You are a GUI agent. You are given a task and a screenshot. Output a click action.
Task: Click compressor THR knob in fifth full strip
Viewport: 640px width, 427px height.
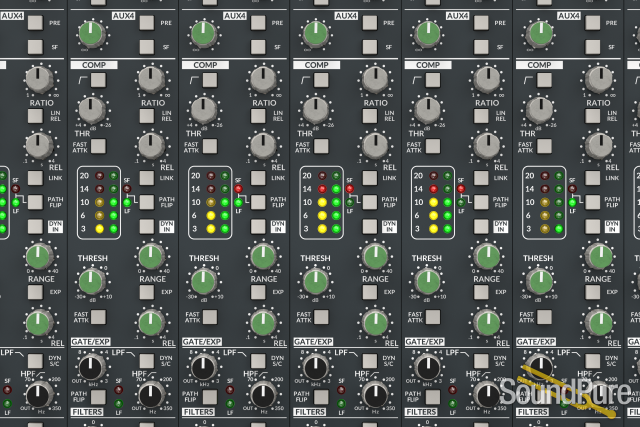click(540, 110)
